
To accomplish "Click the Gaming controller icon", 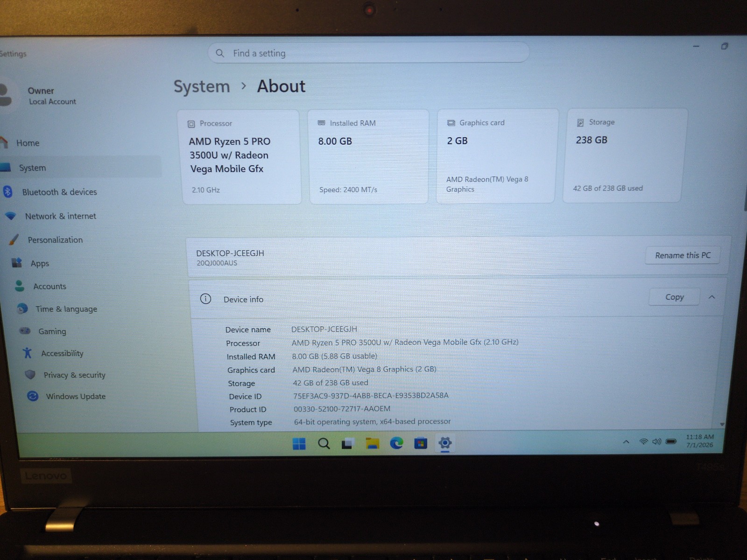I will (x=25, y=331).
